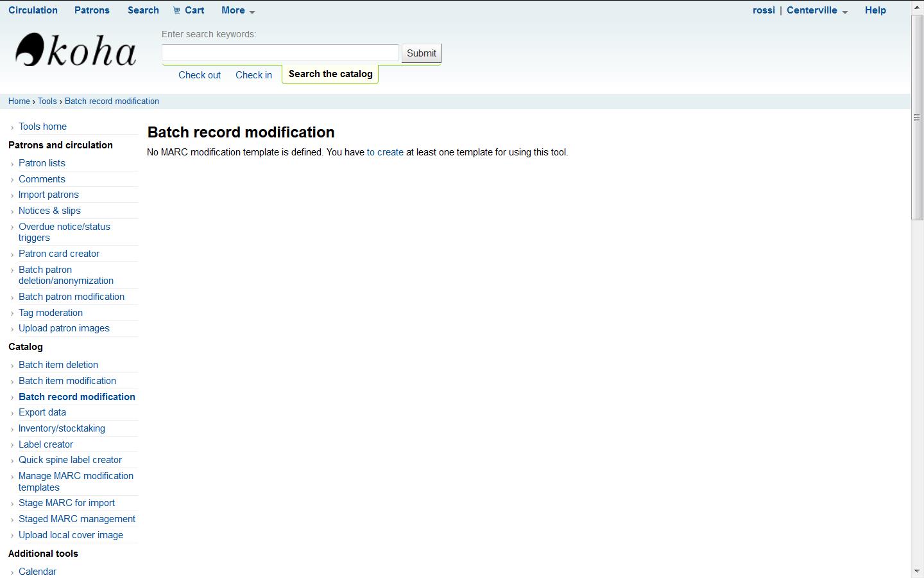Open Stage MARC for import

[67, 503]
